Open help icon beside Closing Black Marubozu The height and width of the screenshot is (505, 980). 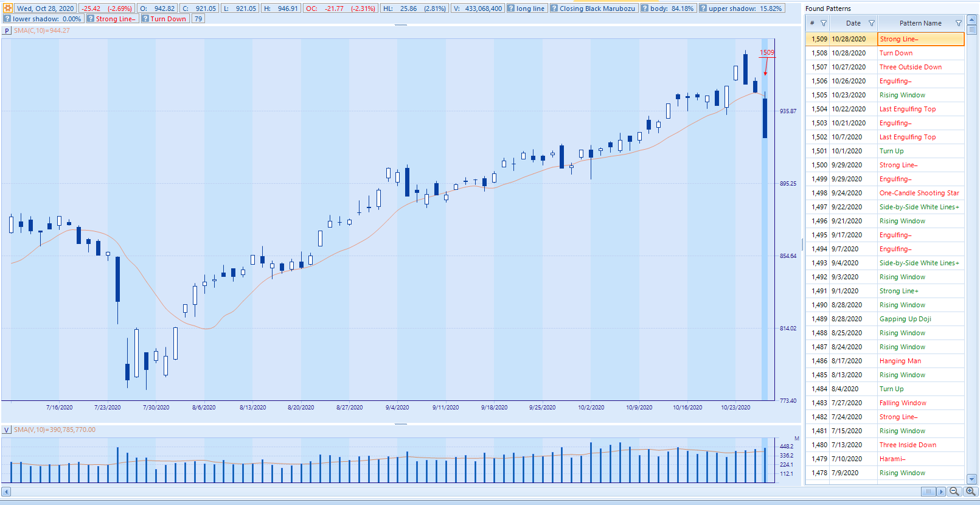(x=554, y=9)
